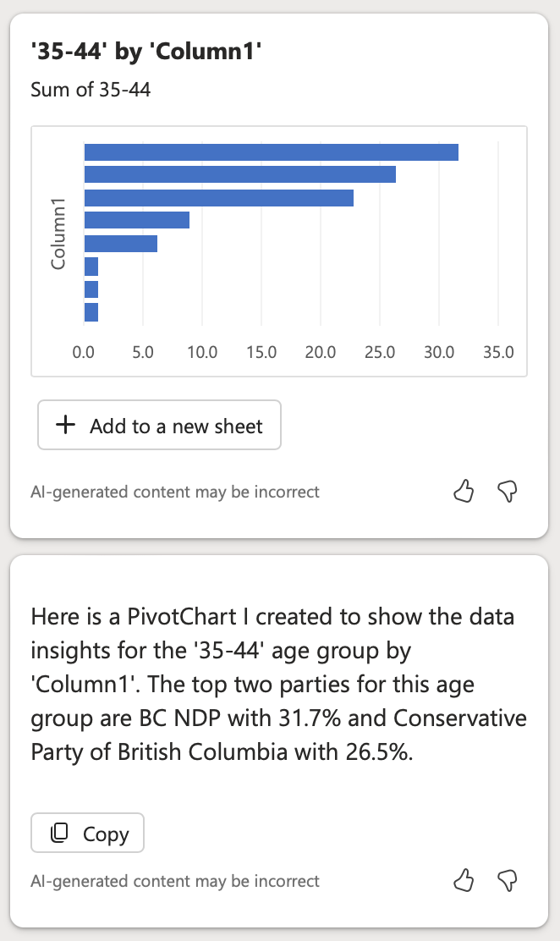Select the bottom-most short bar in chart
Image resolution: width=560 pixels, height=941 pixels.
click(91, 312)
